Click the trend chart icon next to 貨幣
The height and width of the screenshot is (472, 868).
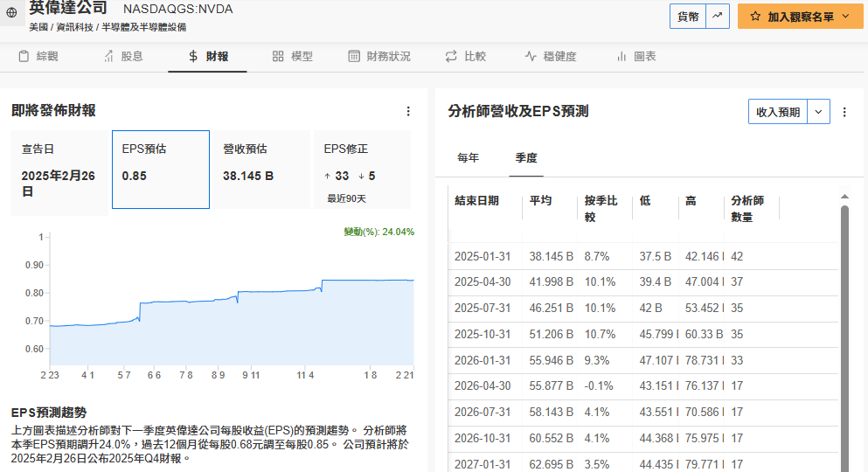click(x=718, y=16)
